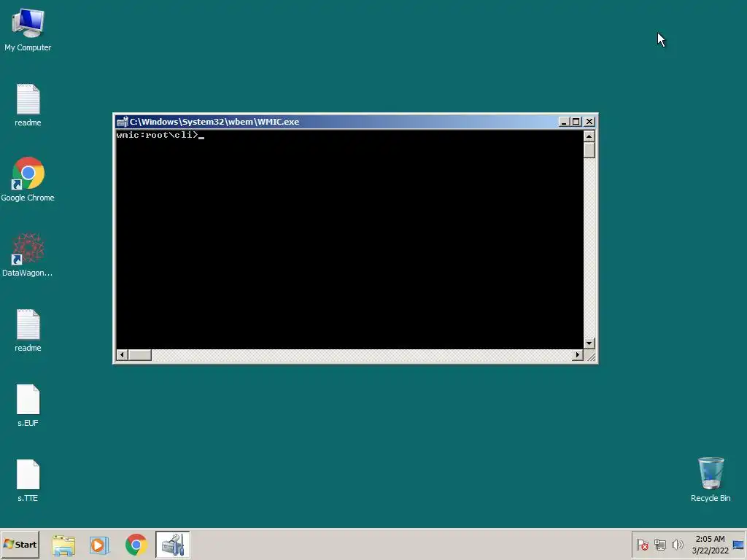
Task: Select the Recycle Bin icon
Action: pos(711,480)
